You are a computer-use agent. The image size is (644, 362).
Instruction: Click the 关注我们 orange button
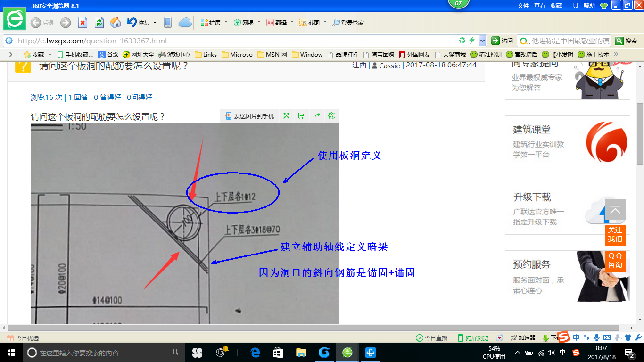point(615,235)
